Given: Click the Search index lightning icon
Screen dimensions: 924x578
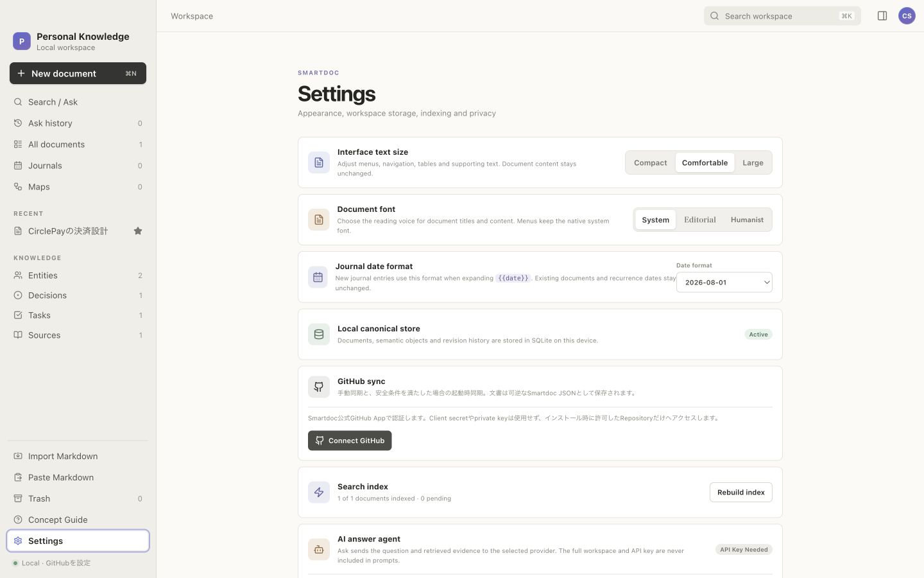Looking at the screenshot, I should pyautogui.click(x=319, y=492).
